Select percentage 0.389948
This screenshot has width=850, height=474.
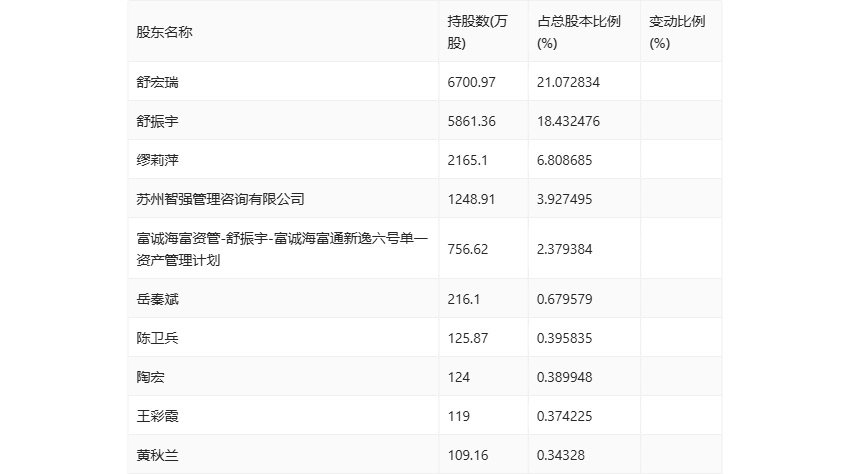[x=564, y=377]
